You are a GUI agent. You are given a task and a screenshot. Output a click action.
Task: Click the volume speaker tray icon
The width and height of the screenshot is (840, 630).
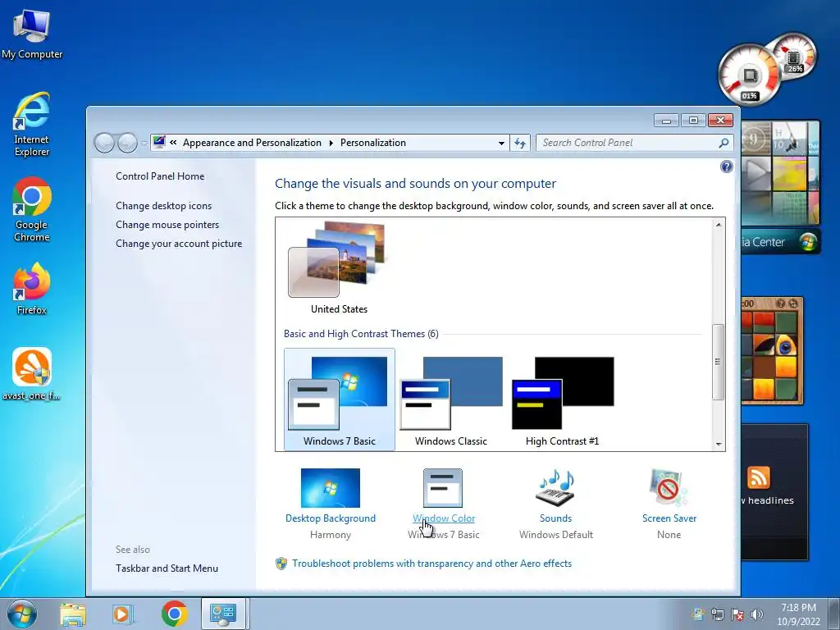[757, 614]
